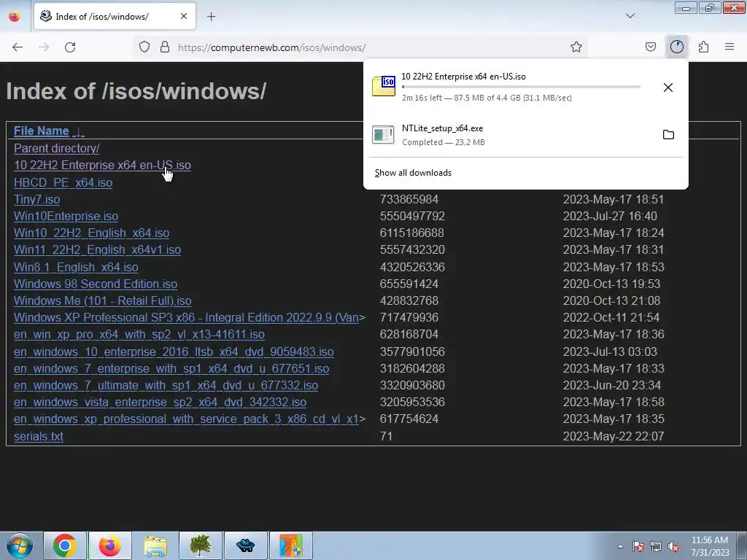Open Windows Explorer from the taskbar
The height and width of the screenshot is (560, 747).
pos(155,545)
